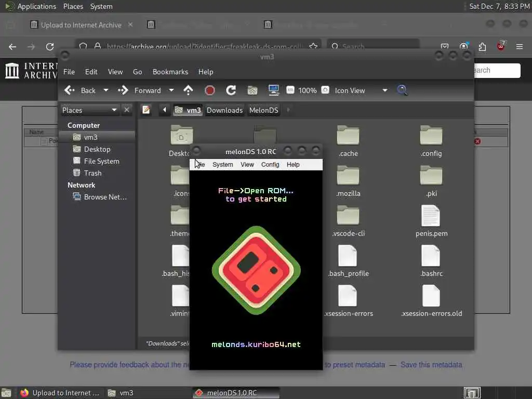This screenshot has width=532, height=399.
Task: Open the Go menu in file manager
Action: pos(137,72)
